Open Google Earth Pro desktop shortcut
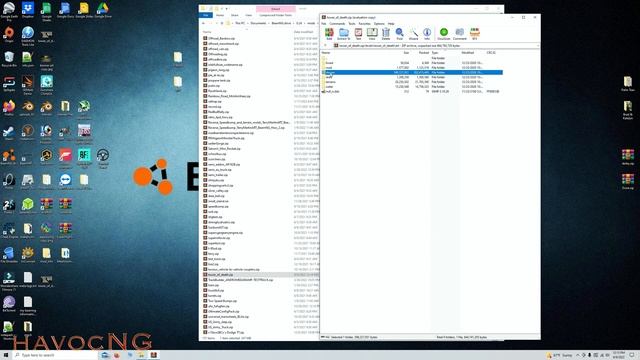Image resolution: width=640 pixels, height=360 pixels. point(9,11)
